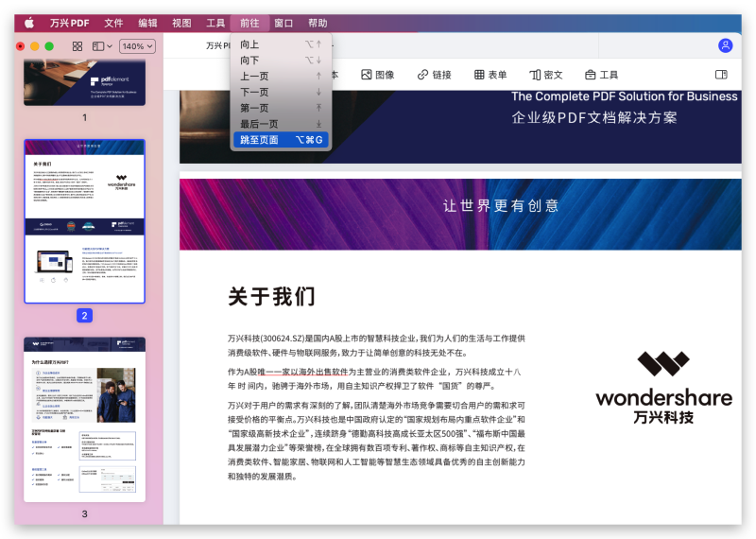The width and height of the screenshot is (756, 539).
Task: Open the Apple menu
Action: pos(28,23)
